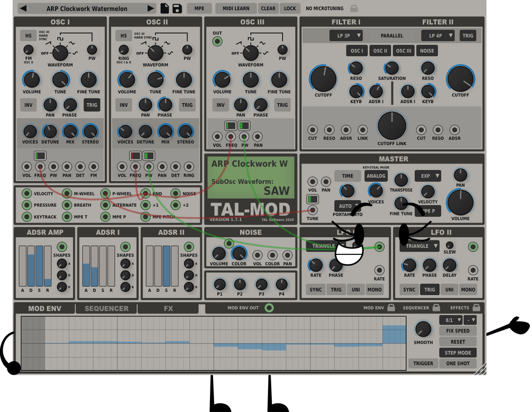Click the MOD ENV OUT indicator circle
This screenshot has height=412, width=532.
[x=270, y=308]
